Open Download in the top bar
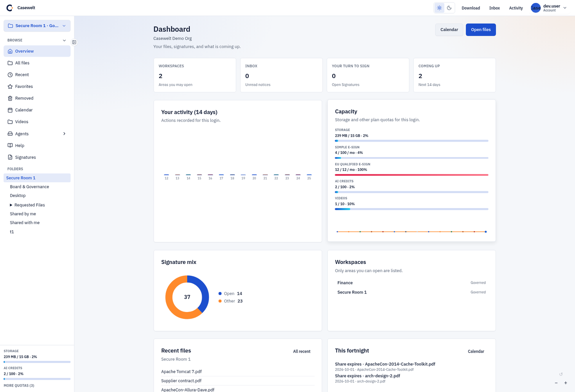Image resolution: width=575 pixels, height=392 pixels. point(471,8)
